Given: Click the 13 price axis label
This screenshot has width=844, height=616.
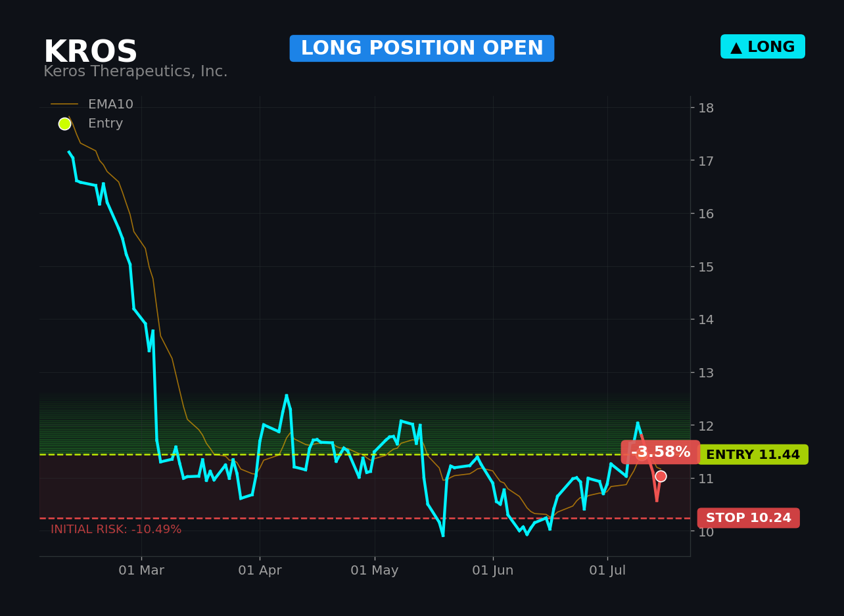Looking at the screenshot, I should 705,372.
